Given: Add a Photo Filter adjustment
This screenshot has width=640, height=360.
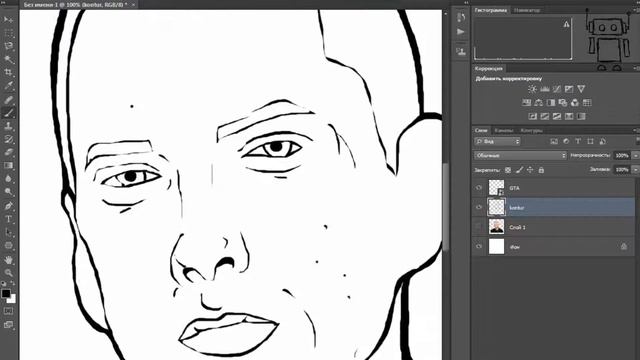Looking at the screenshot, I should [x=563, y=102].
